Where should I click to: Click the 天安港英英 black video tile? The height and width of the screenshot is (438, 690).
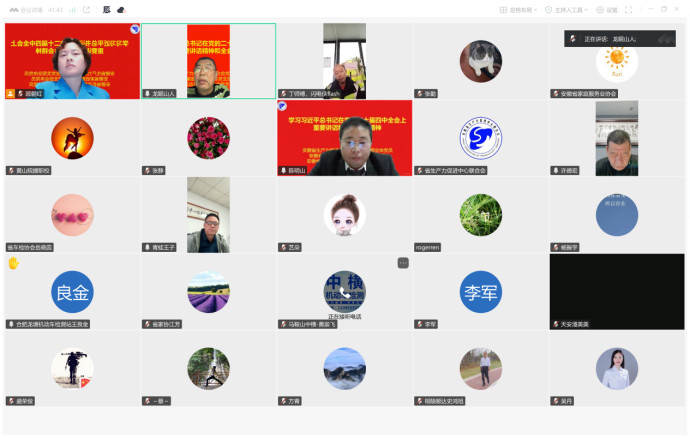(x=616, y=291)
